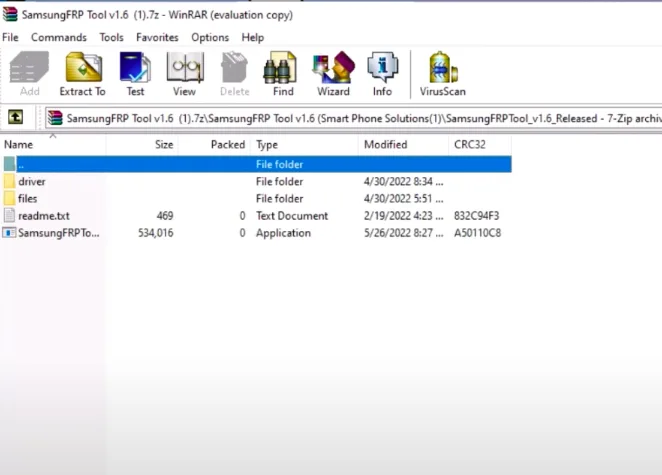
Task: Select the files folder icon
Action: [9, 198]
